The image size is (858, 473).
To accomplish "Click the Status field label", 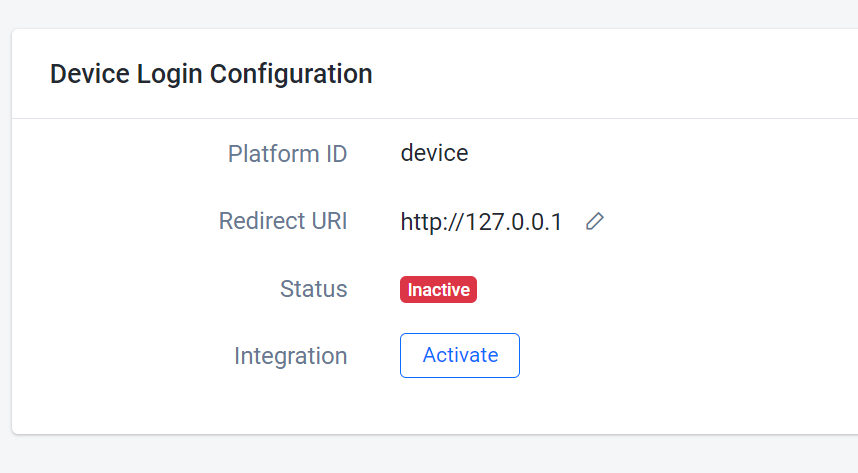I will (x=314, y=289).
